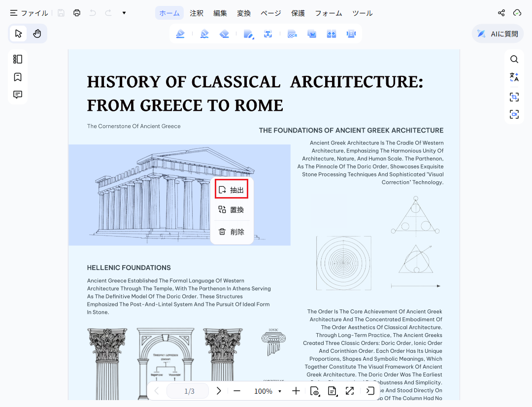Switch to the ホーム tab
Screen dimensions: 532x407
point(169,13)
